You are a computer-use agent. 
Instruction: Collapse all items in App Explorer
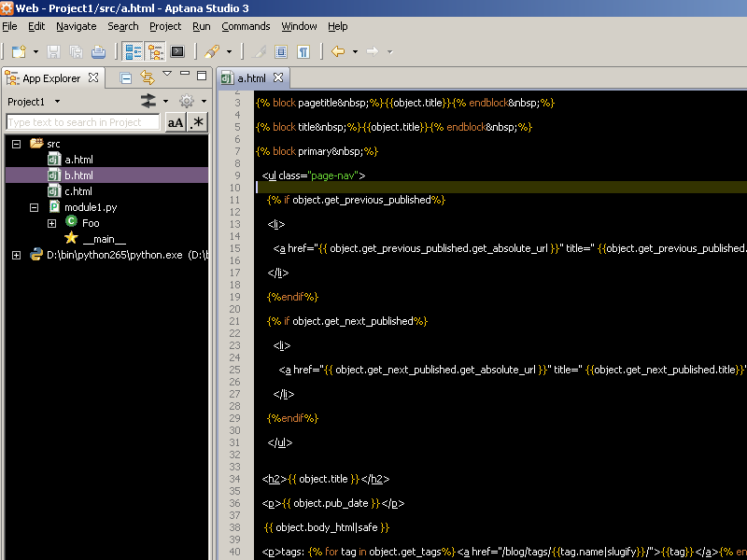(126, 77)
